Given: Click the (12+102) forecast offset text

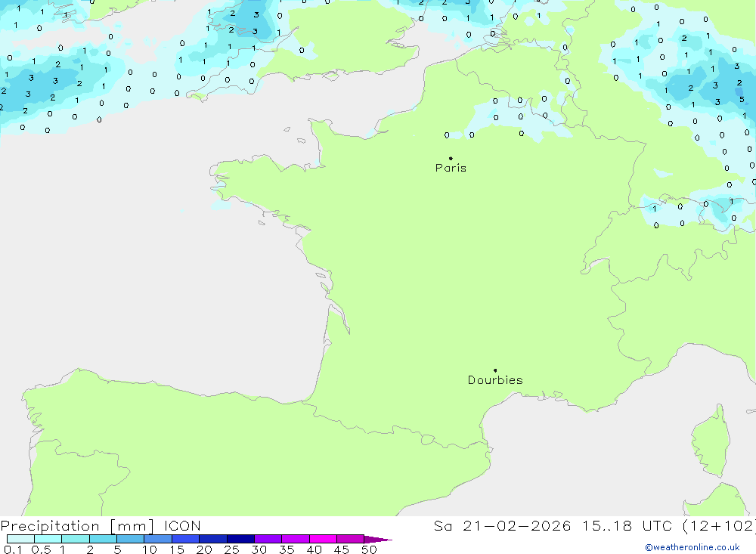Looking at the screenshot, I should tap(719, 525).
